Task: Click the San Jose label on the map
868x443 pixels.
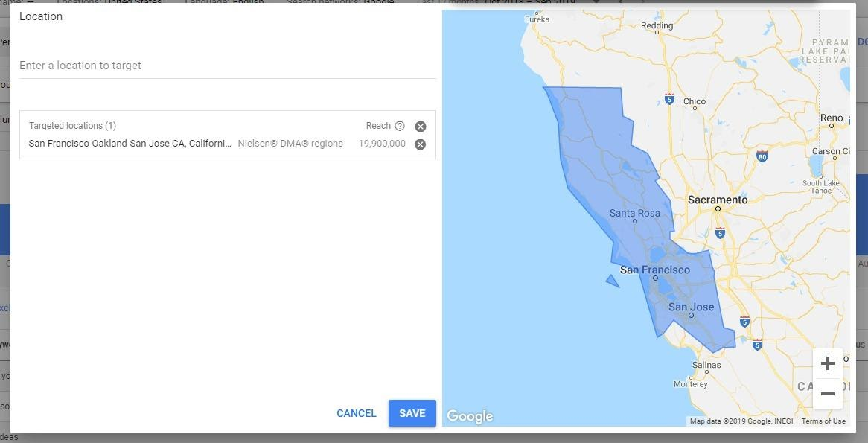Action: click(x=691, y=307)
